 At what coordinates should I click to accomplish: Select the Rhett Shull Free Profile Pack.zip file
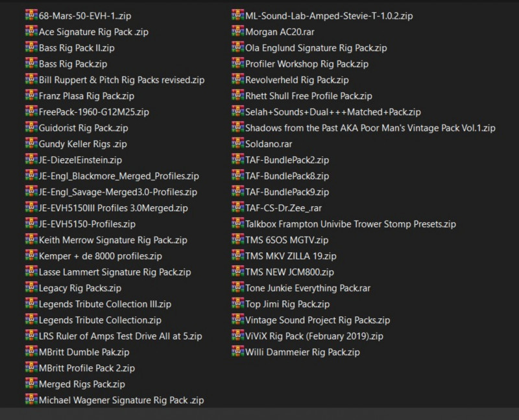coord(309,96)
